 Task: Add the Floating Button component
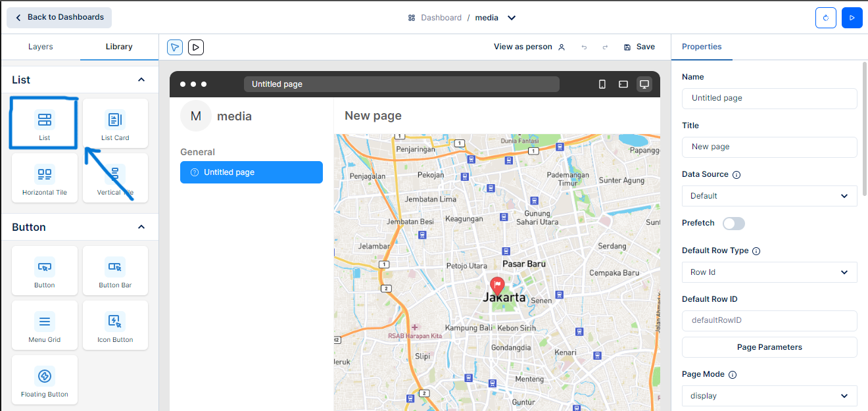pos(45,380)
